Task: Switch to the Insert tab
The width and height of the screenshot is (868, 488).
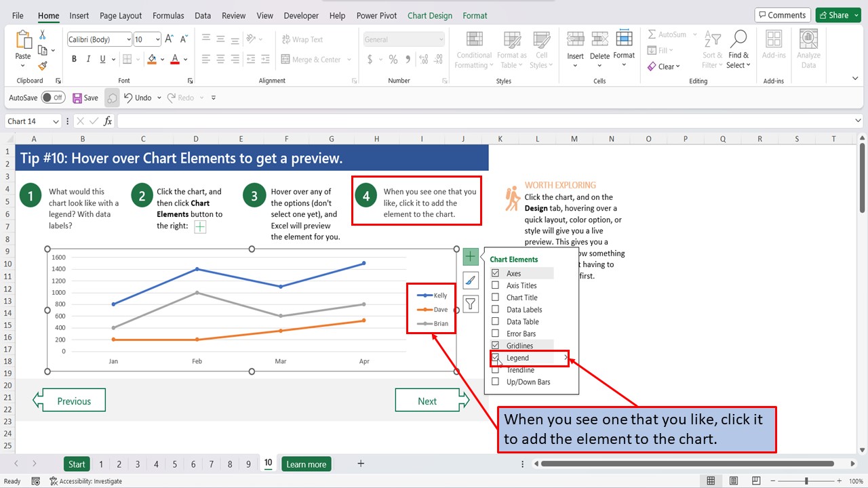Action: point(79,16)
